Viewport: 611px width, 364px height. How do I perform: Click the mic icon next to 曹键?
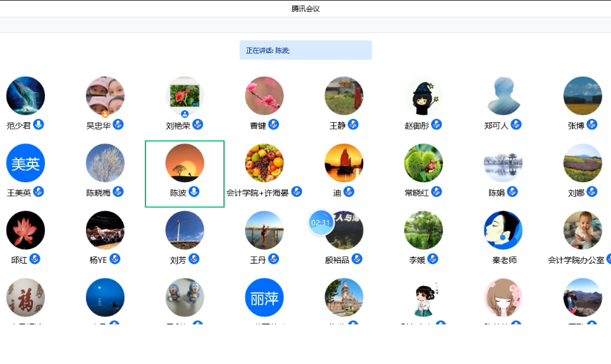(x=273, y=124)
